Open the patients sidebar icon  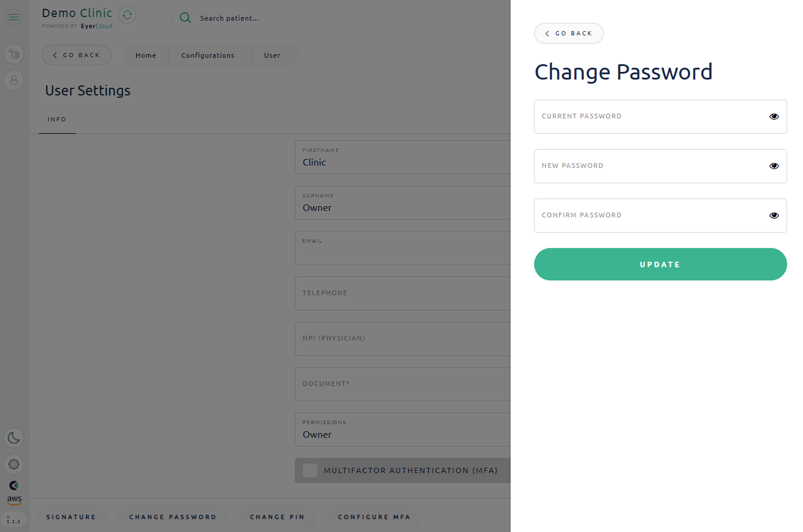click(14, 80)
